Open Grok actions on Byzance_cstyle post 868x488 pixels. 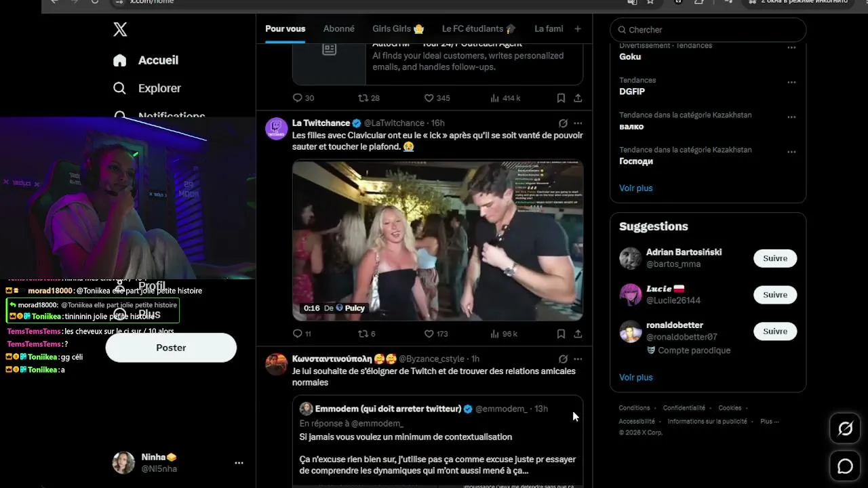[x=563, y=359]
